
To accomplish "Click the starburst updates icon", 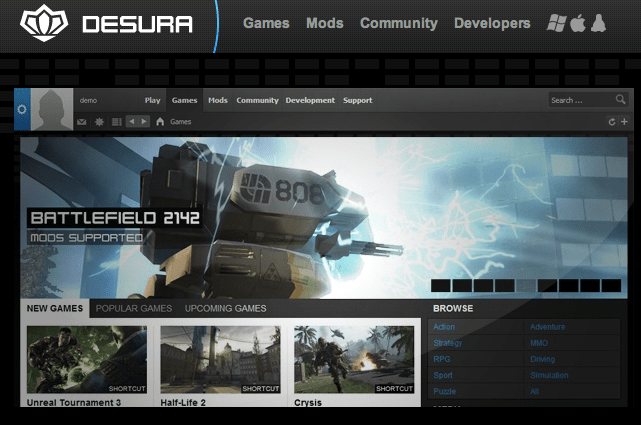I will point(99,122).
